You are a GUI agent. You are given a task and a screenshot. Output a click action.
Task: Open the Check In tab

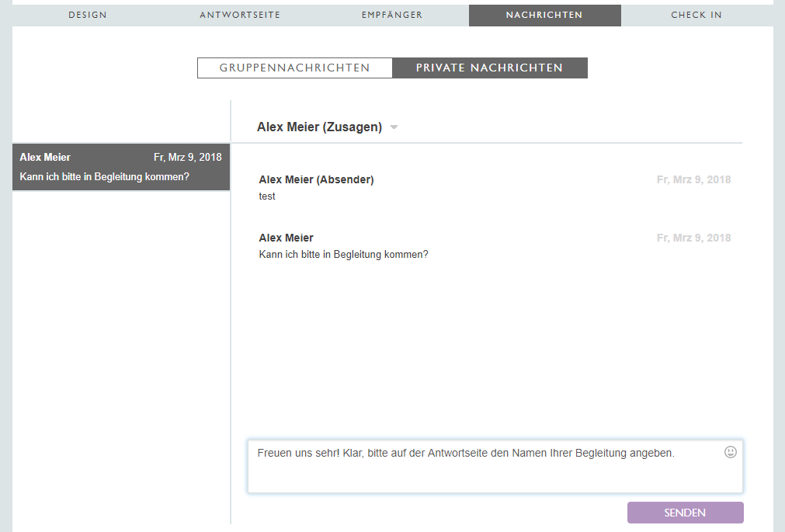tap(696, 15)
